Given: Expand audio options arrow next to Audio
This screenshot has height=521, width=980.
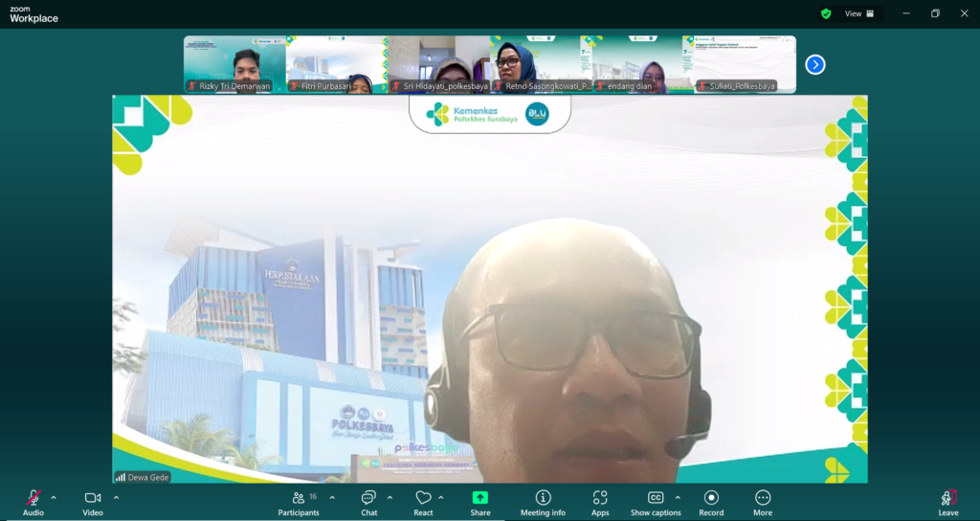Looking at the screenshot, I should tap(54, 497).
